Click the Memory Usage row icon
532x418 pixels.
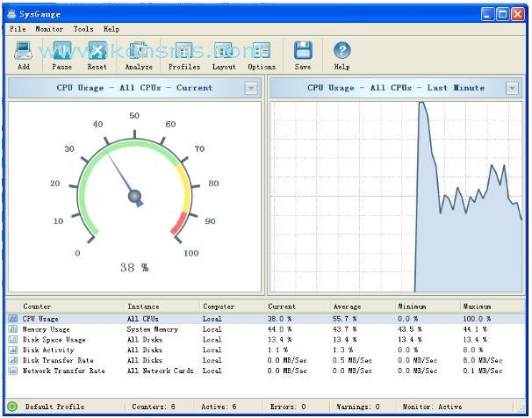tap(13, 329)
